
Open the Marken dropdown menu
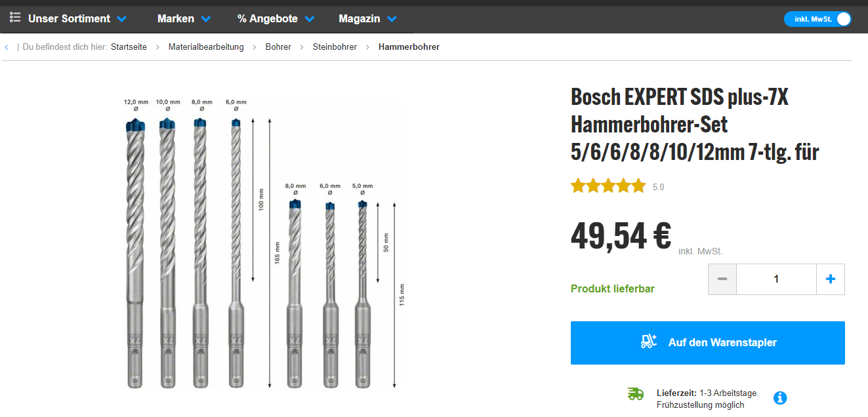tap(184, 18)
